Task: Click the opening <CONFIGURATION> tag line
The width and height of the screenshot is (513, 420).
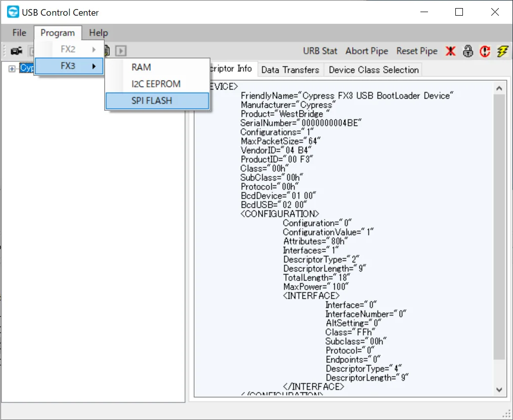Action: [280, 214]
